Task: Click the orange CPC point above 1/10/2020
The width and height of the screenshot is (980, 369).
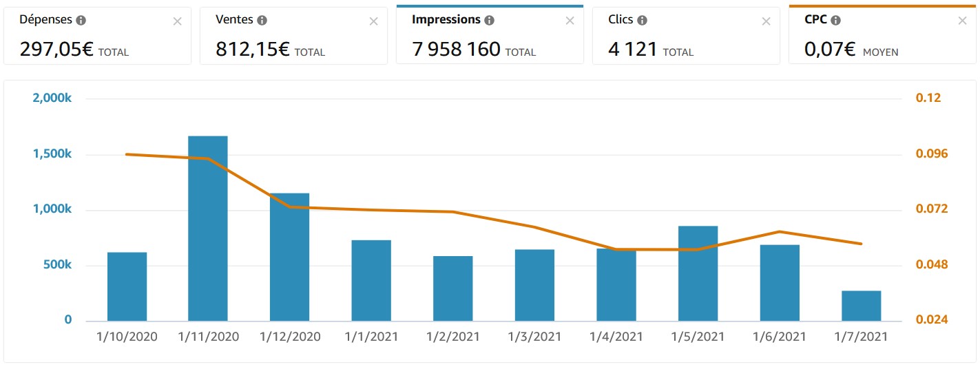Action: (127, 154)
